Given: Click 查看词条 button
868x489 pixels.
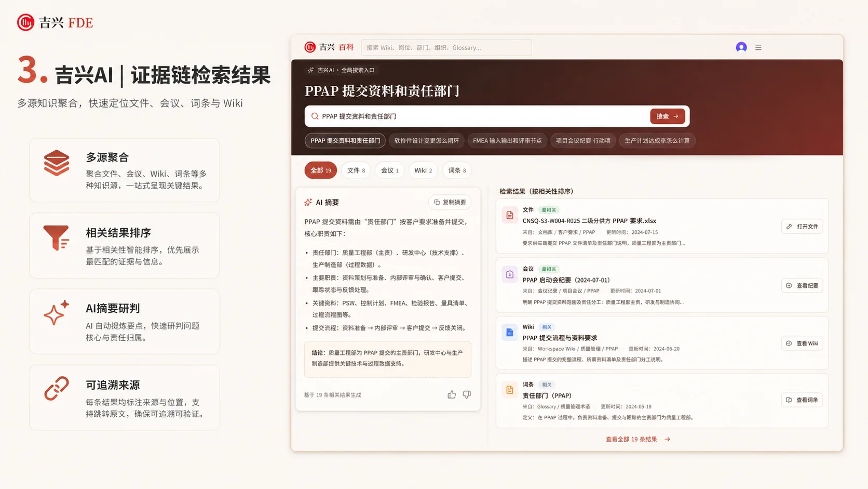Looking at the screenshot, I should (x=802, y=400).
